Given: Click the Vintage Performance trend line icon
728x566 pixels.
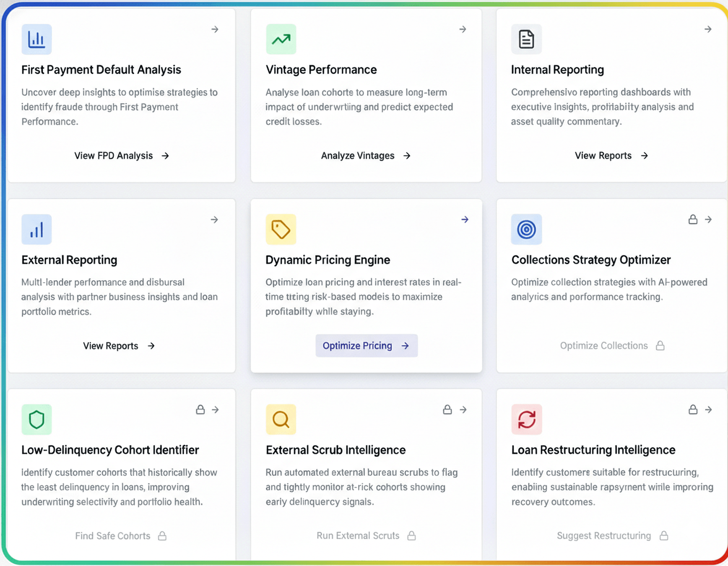Looking at the screenshot, I should (x=281, y=40).
